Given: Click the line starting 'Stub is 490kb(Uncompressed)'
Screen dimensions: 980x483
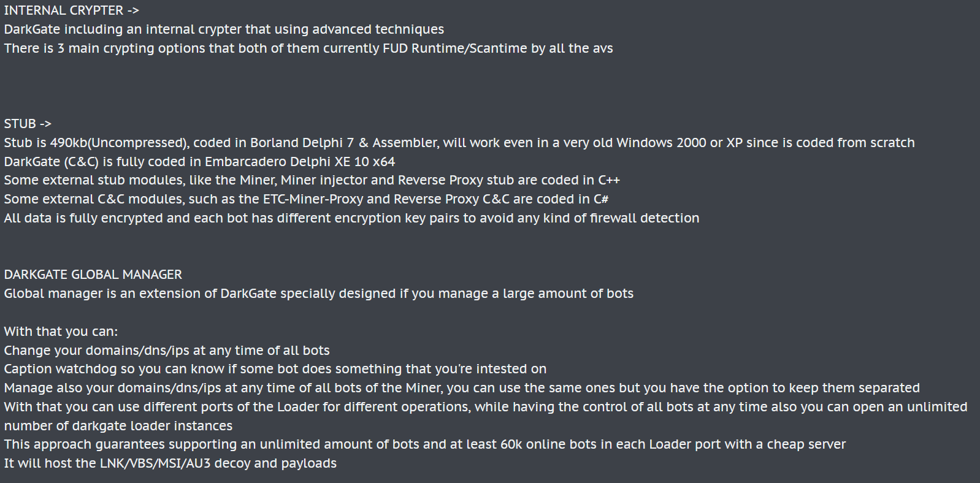Looking at the screenshot, I should point(459,143).
